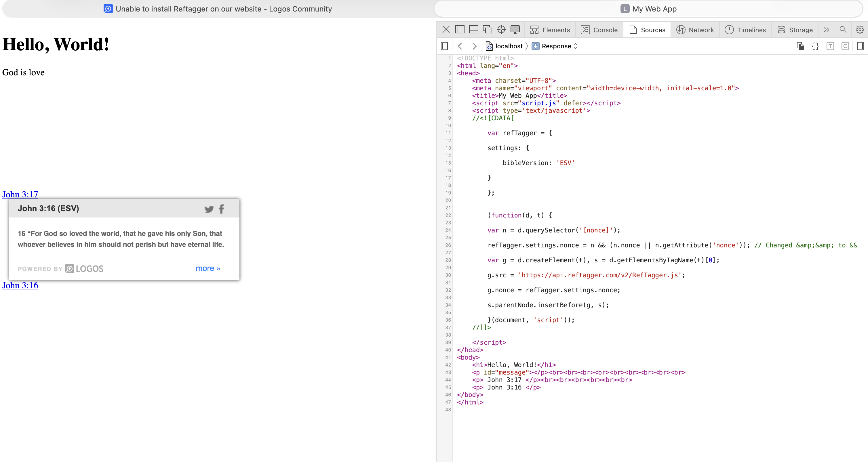The height and width of the screenshot is (462, 868).
Task: Expand hidden tabs with double chevron
Action: pyautogui.click(x=826, y=30)
